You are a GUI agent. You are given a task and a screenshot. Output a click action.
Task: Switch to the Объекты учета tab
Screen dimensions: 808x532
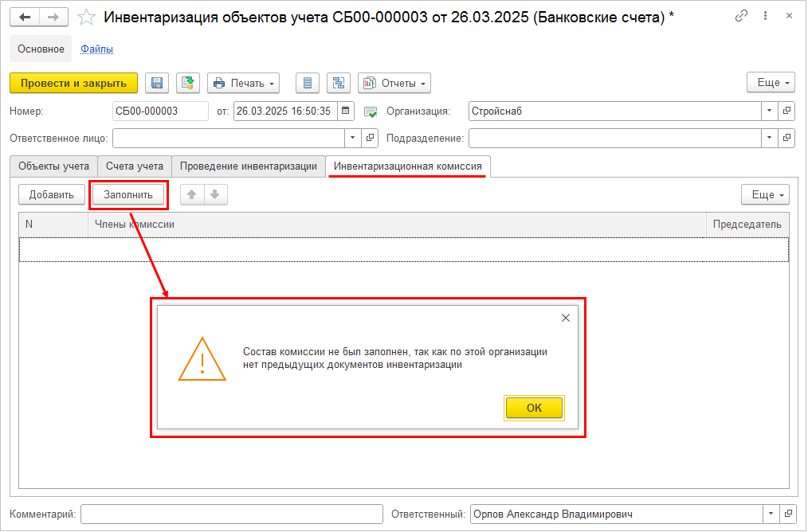[53, 166]
